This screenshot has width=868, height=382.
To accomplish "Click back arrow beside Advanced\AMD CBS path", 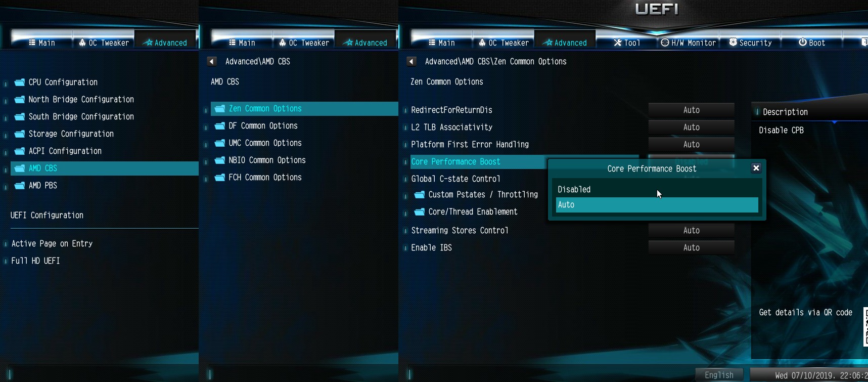I will tap(212, 61).
